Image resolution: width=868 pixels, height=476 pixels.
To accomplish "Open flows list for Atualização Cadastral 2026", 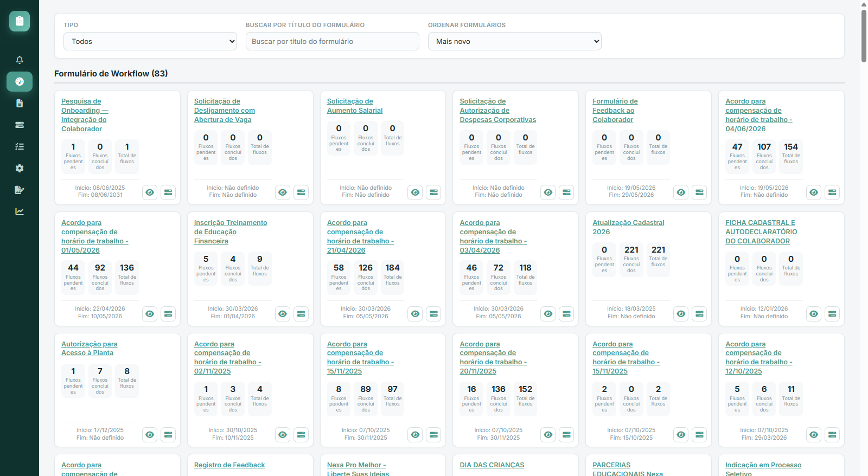I will point(699,314).
